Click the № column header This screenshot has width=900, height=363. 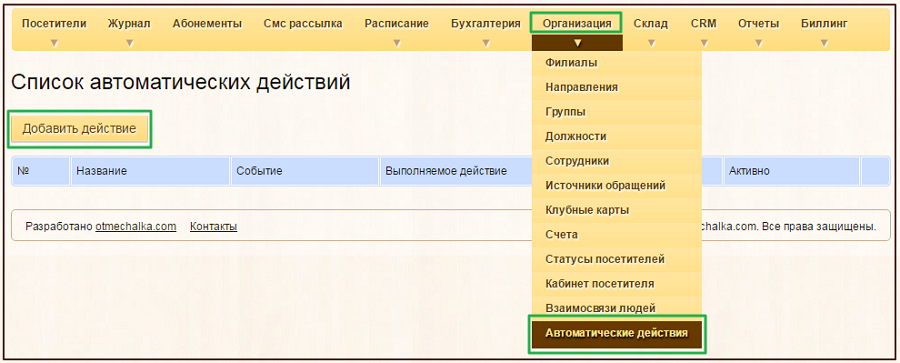pos(41,171)
